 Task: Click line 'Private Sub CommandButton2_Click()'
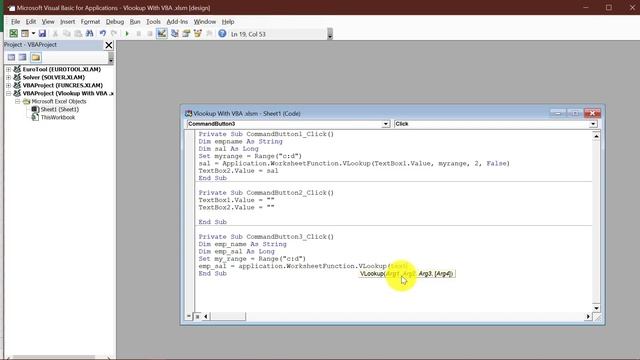tap(266, 193)
